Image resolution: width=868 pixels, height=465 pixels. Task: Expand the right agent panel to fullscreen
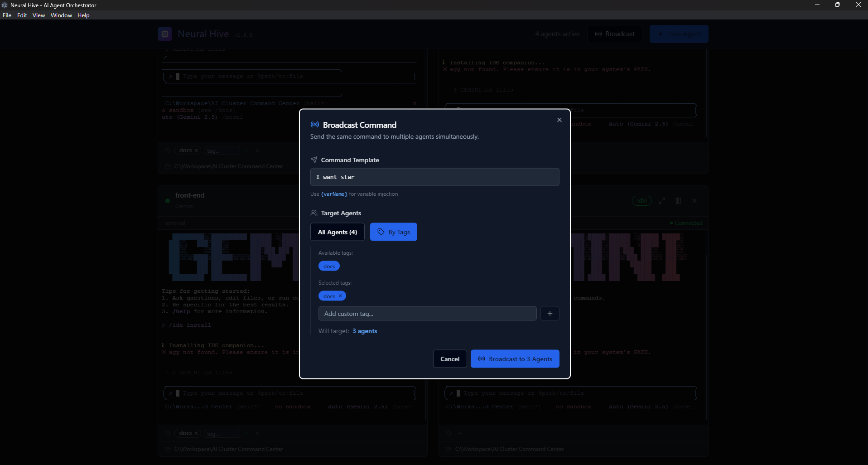(662, 201)
